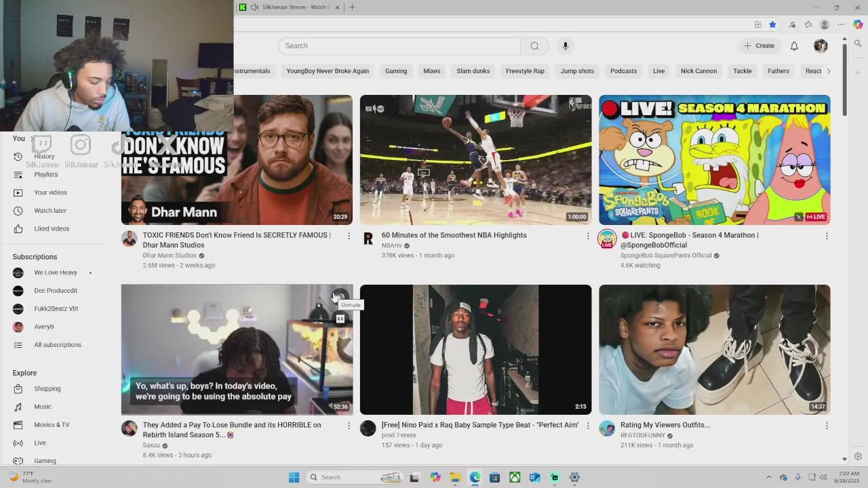868x488 pixels.
Task: Open Microsoft Store from the taskbar
Action: click(494, 477)
